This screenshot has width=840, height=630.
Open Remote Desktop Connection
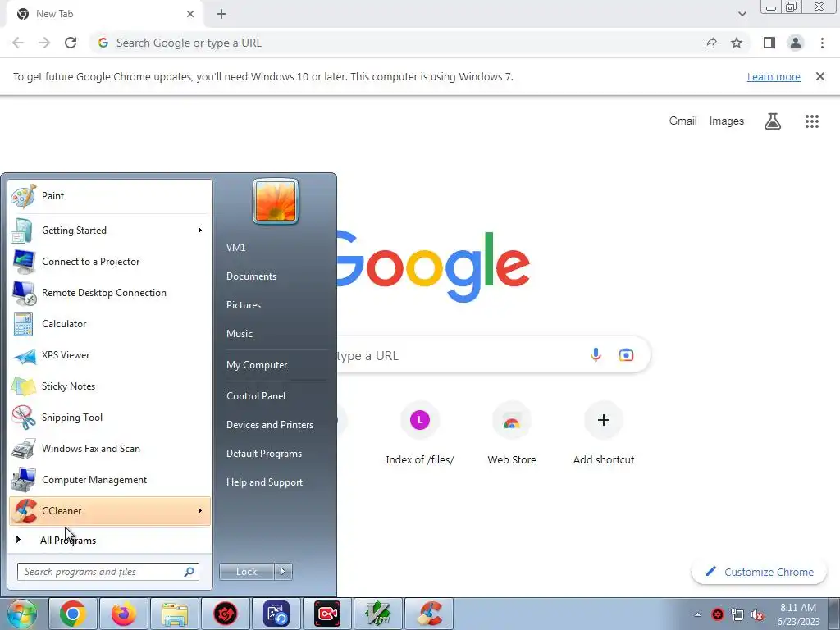tap(111, 293)
